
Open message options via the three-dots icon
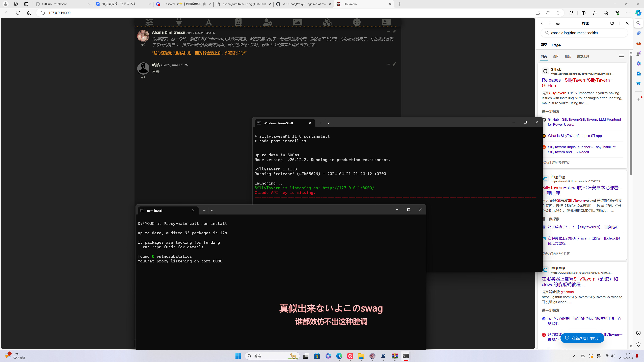(388, 32)
